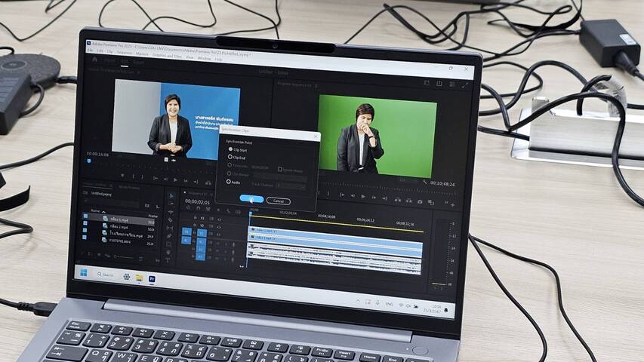Image resolution: width=644 pixels, height=362 pixels.
Task: Switch to the Export workspace tab
Action: pyautogui.click(x=138, y=63)
